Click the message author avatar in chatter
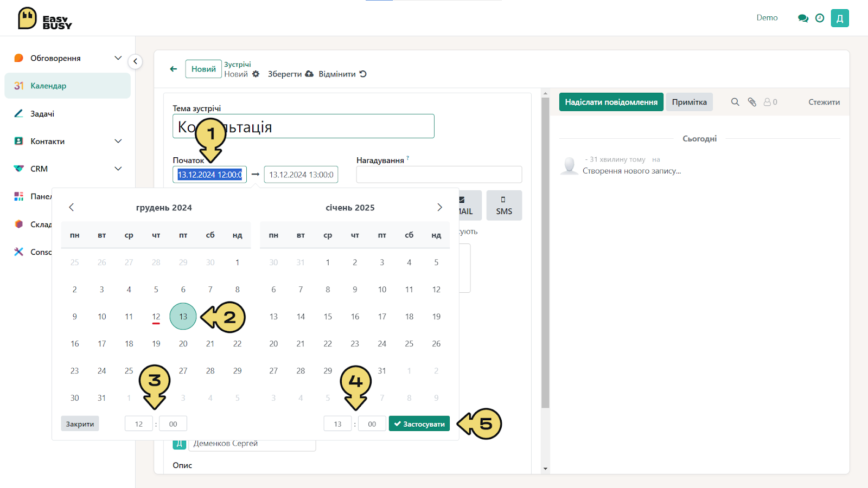Viewport: 868px width, 488px height. point(569,165)
